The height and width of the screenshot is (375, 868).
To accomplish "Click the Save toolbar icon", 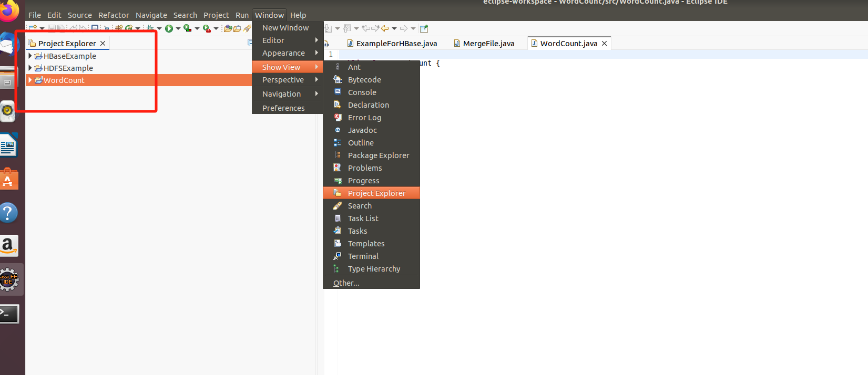I will [52, 28].
